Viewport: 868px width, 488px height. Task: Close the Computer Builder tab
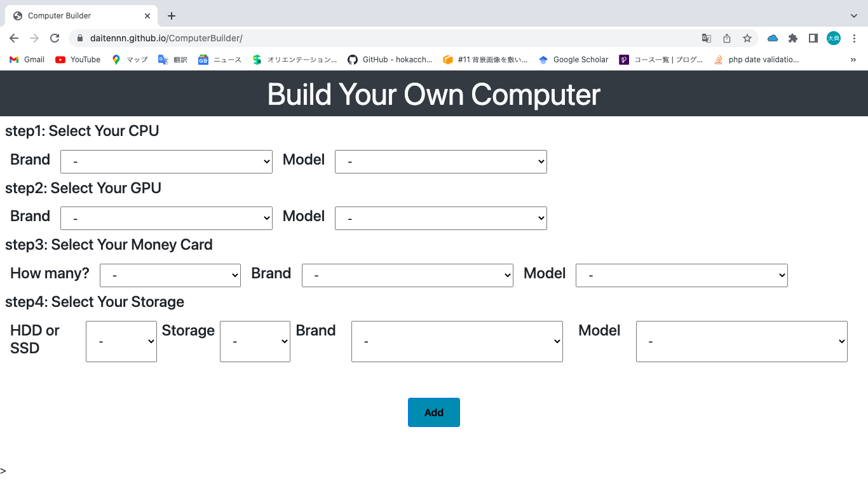[148, 16]
